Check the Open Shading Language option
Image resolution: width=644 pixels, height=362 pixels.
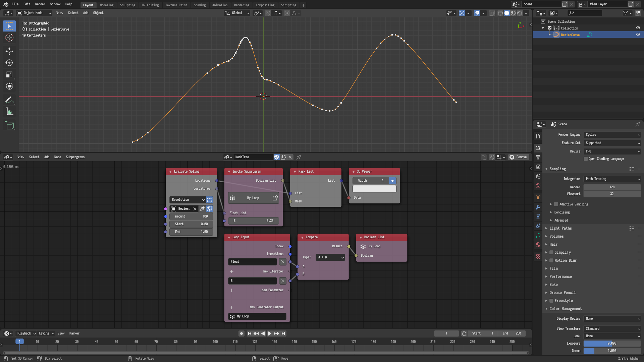[585, 159]
